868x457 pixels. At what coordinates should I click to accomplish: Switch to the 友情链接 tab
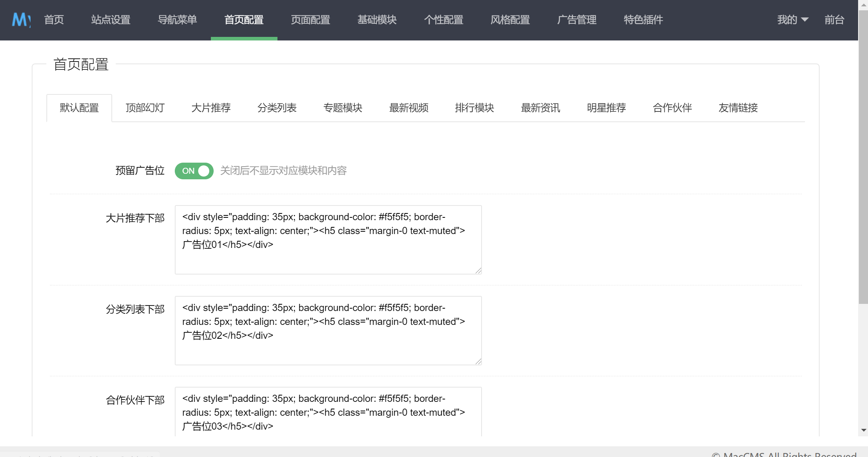tap(738, 108)
